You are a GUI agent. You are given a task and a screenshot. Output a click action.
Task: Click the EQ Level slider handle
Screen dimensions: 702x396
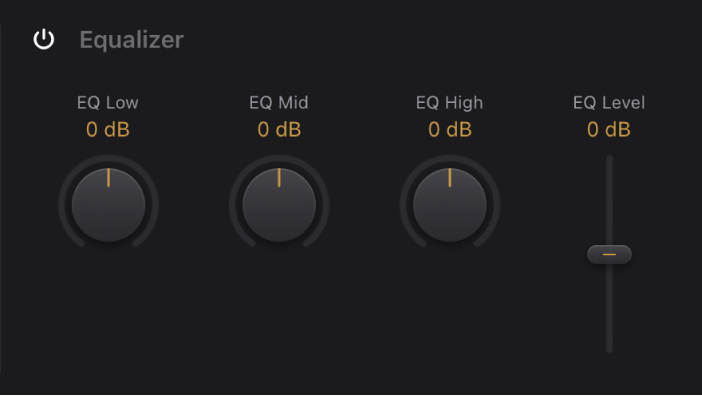tap(609, 254)
